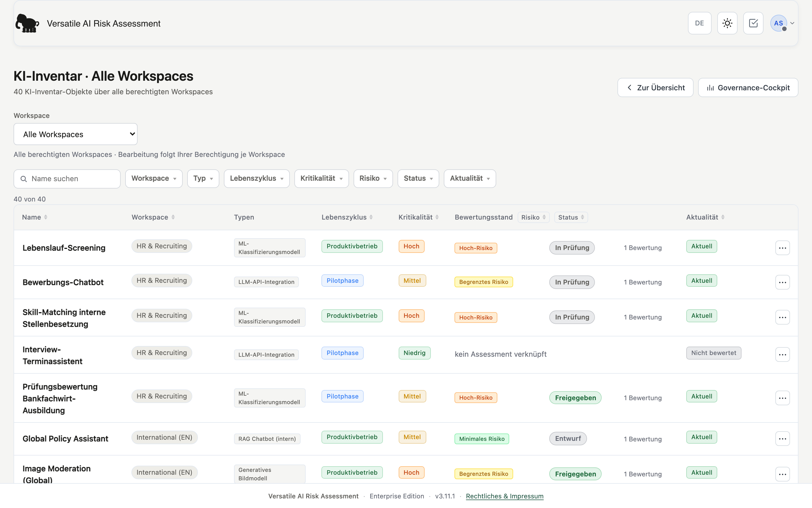Open the Aktualität filter dropdown
The height and width of the screenshot is (508, 812).
(x=470, y=178)
